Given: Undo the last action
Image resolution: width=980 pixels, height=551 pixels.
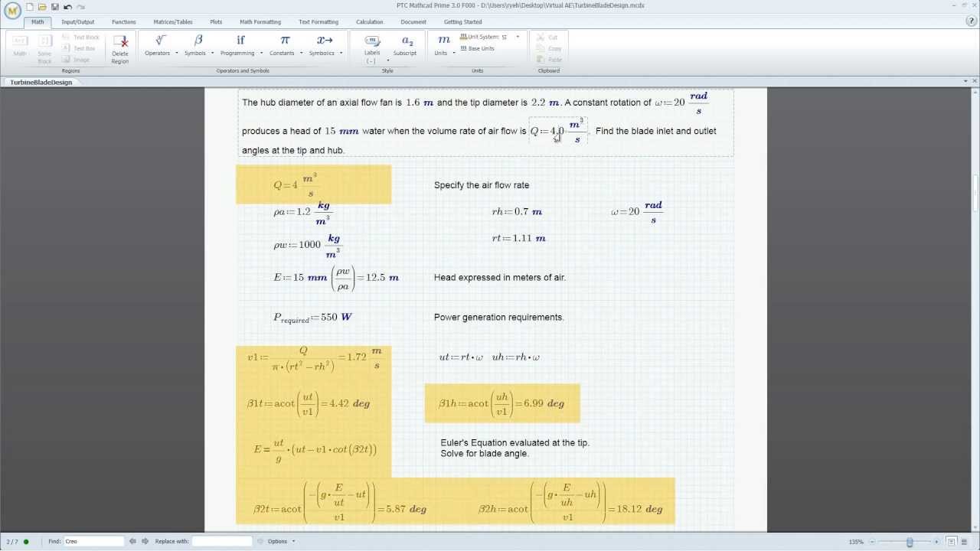Looking at the screenshot, I should (67, 7).
